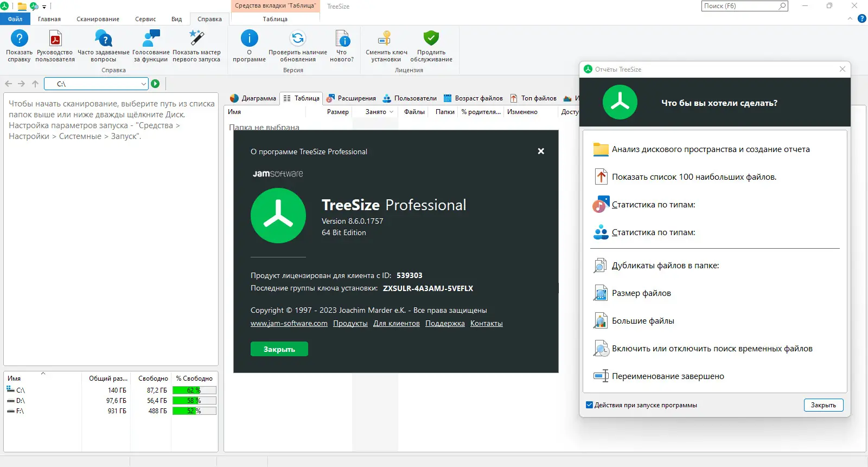Launch the first-run wizard icon
This screenshot has height=467, width=868.
[196, 39]
